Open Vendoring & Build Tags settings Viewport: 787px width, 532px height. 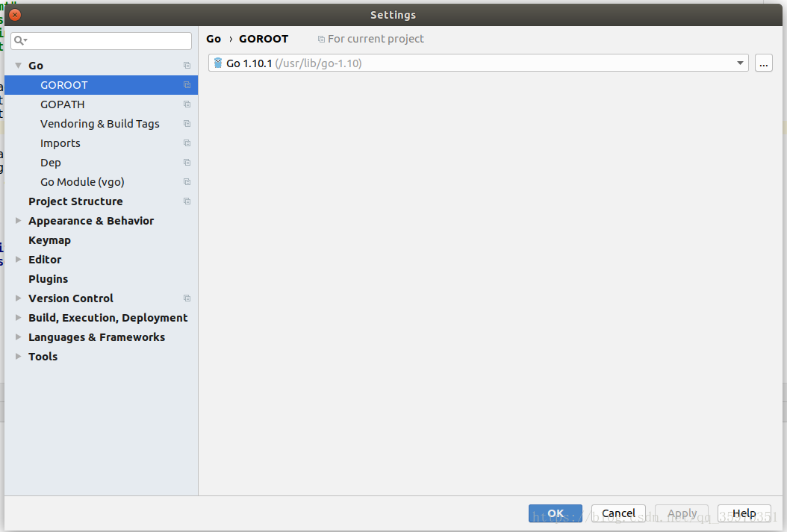pyautogui.click(x=101, y=124)
